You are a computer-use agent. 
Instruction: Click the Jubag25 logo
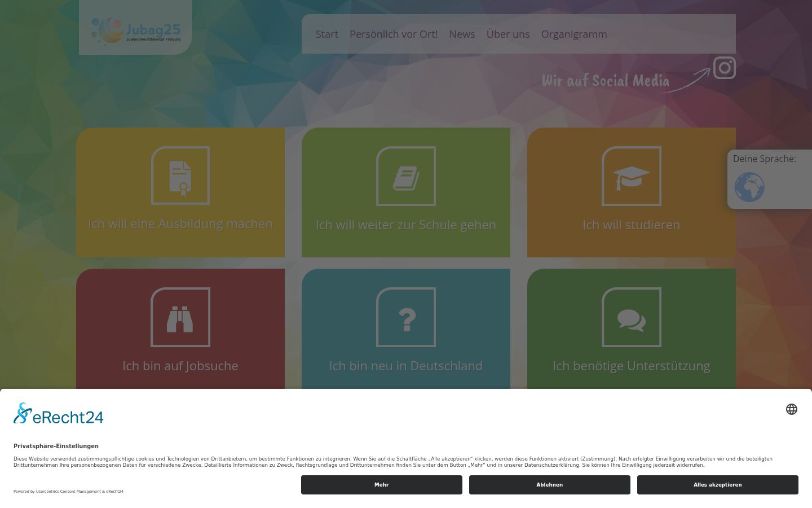[136, 30]
